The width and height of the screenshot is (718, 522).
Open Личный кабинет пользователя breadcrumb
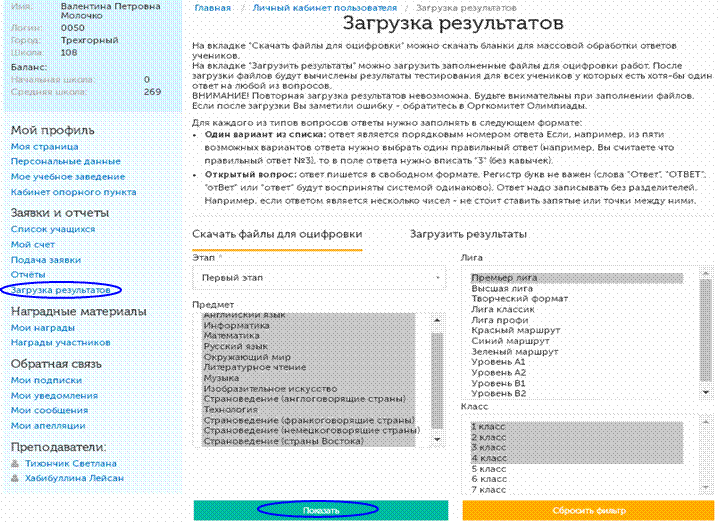click(325, 8)
